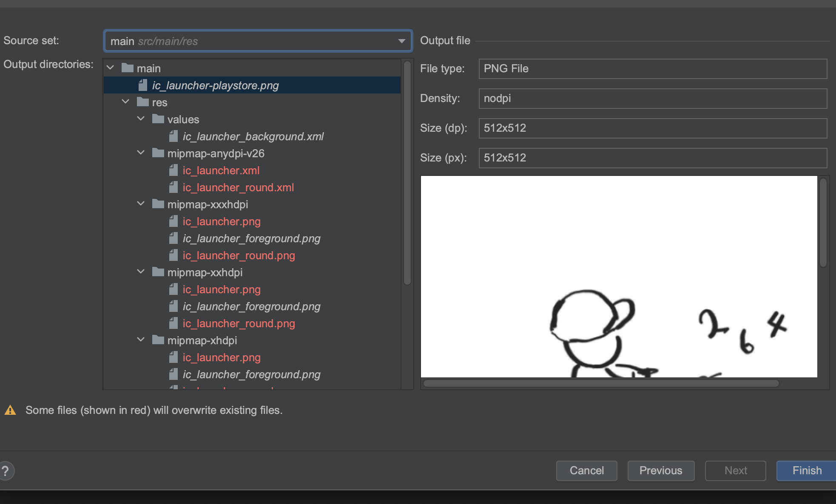Click the preview horizontal scrollbar

tap(600, 383)
